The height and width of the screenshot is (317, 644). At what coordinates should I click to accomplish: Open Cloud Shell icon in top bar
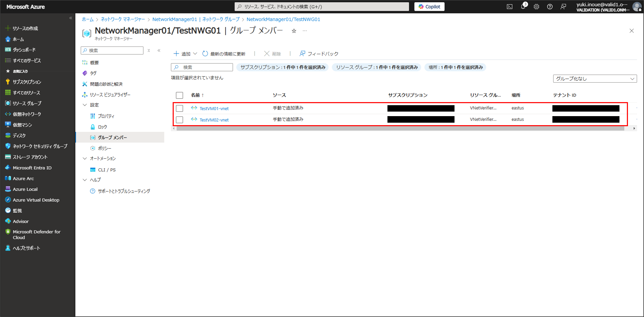click(x=509, y=7)
